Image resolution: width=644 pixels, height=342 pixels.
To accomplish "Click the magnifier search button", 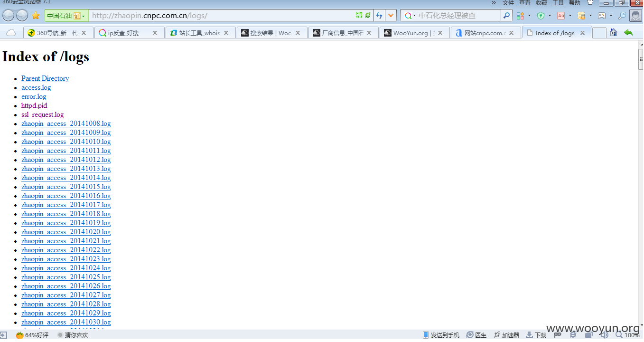I will [507, 16].
